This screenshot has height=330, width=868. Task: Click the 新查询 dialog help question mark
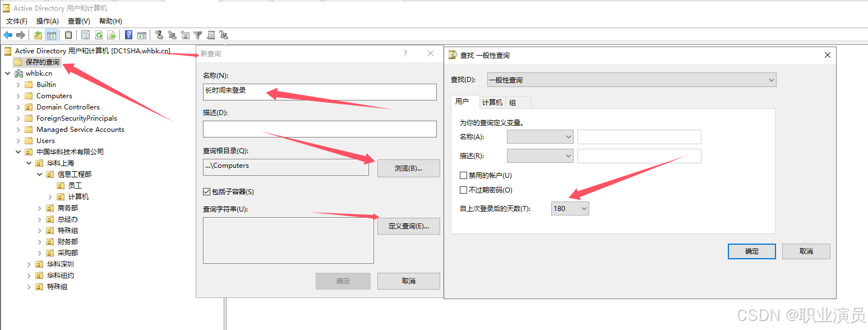pos(405,53)
